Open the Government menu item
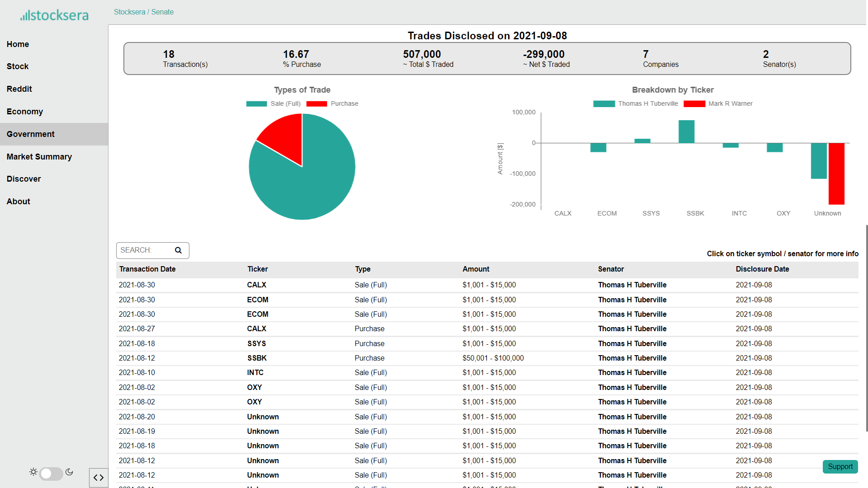The width and height of the screenshot is (868, 488). (x=30, y=134)
